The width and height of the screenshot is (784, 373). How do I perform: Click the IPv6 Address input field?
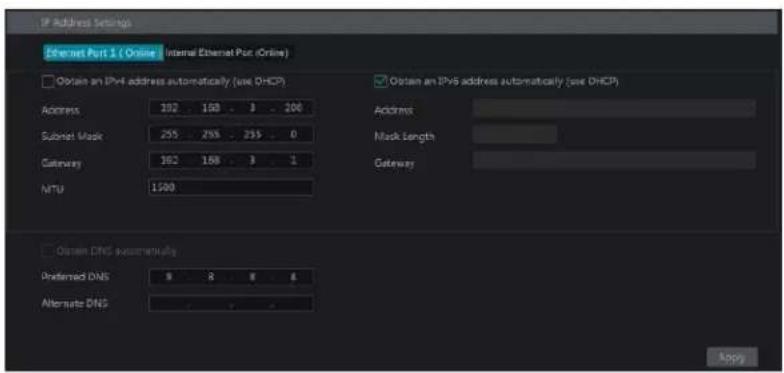(614, 108)
